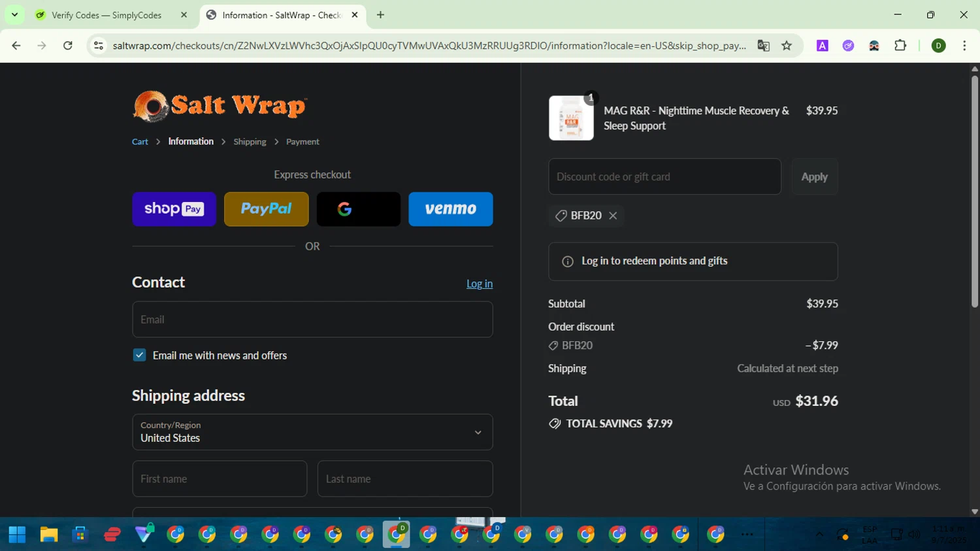
Task: Click the page vertical scrollbar
Action: click(x=974, y=192)
